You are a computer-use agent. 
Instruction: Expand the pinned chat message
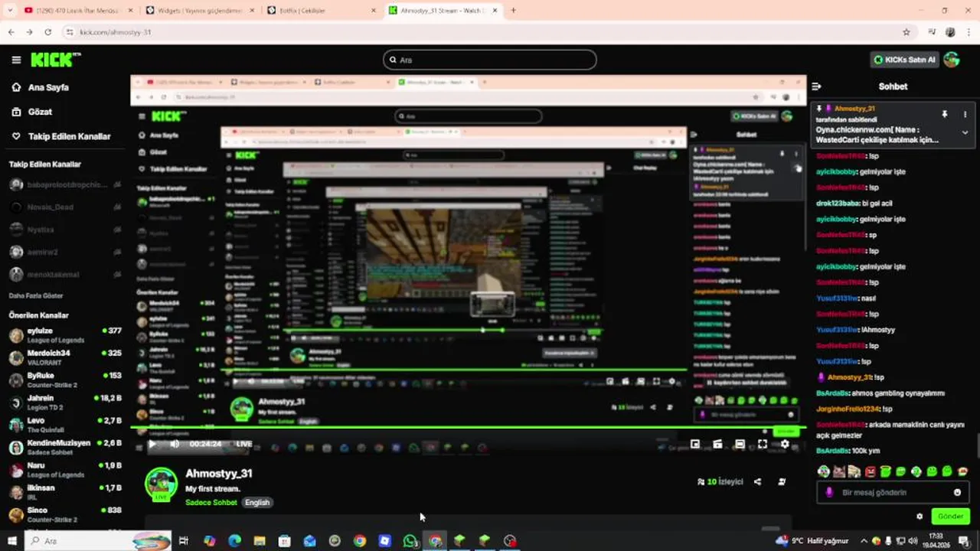coord(965,132)
